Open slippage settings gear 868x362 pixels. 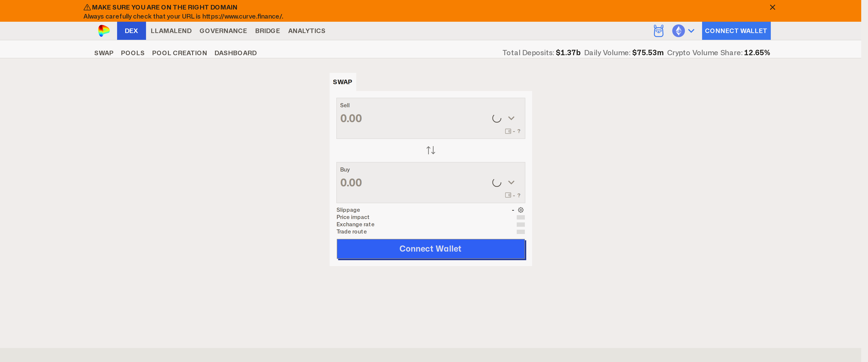tap(521, 210)
